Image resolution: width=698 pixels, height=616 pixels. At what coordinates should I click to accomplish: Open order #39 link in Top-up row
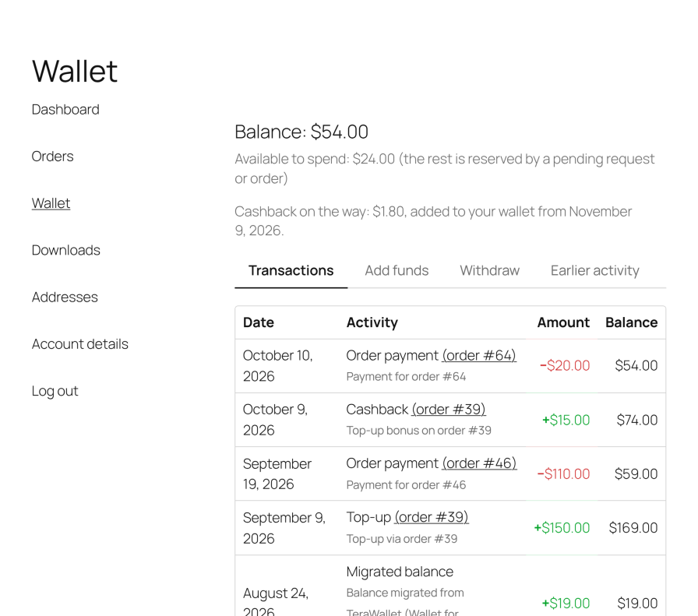pyautogui.click(x=432, y=517)
